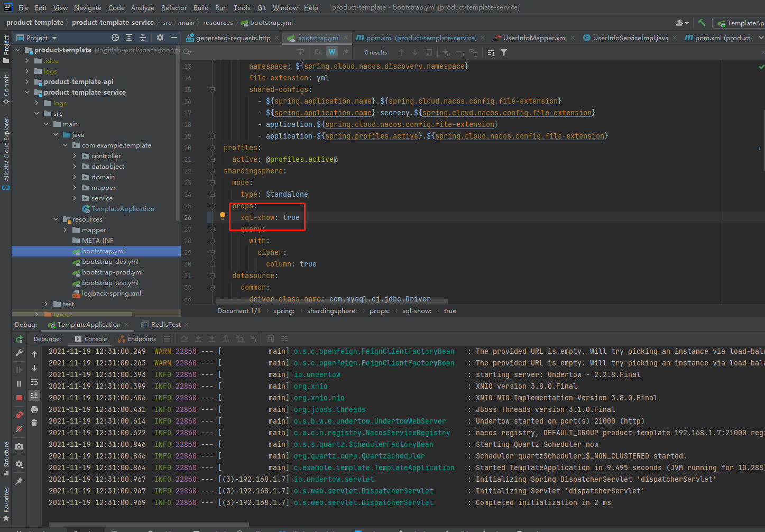Toggle whole Words search option
765x532 pixels.
pos(332,52)
